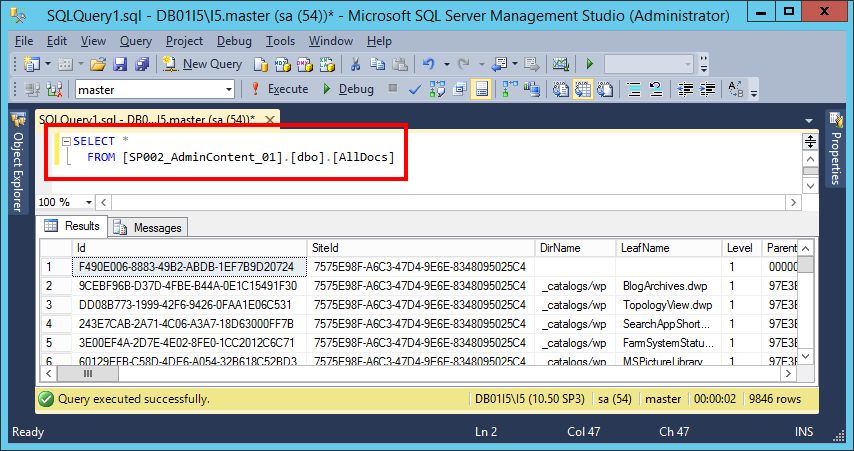The width and height of the screenshot is (854, 451).
Task: Click the Query Options icon
Action: (x=459, y=89)
